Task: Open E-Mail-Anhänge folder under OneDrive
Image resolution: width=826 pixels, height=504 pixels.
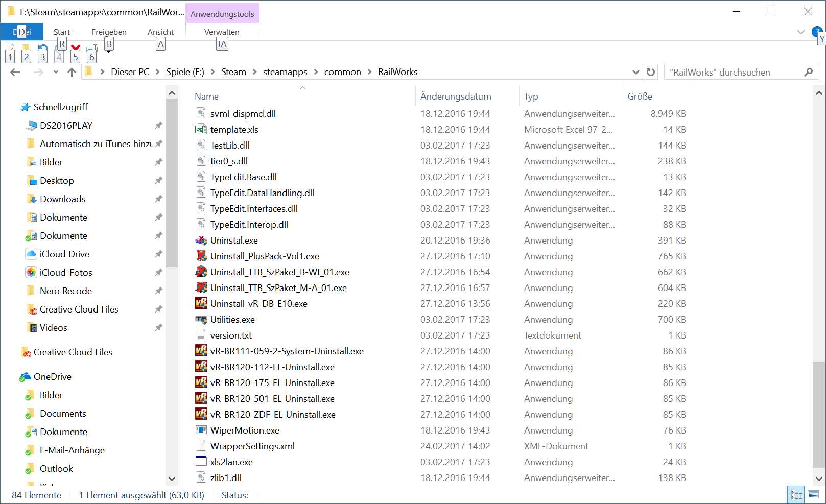Action: 72,450
